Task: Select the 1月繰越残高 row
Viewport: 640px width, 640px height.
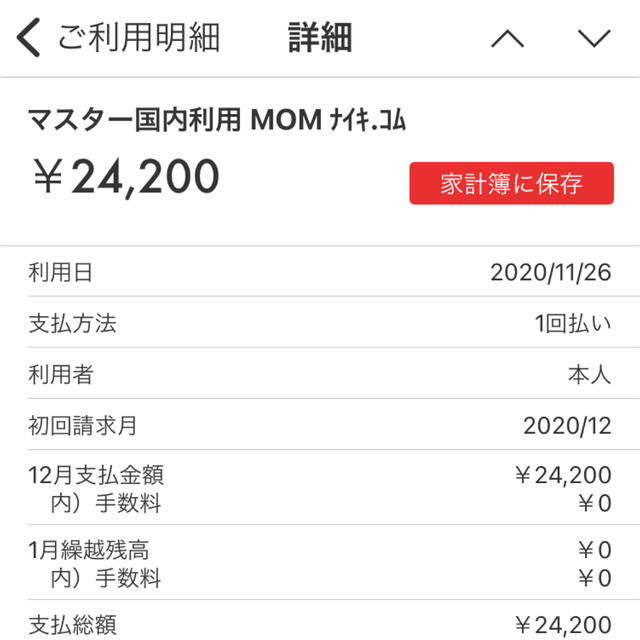Action: (320, 563)
